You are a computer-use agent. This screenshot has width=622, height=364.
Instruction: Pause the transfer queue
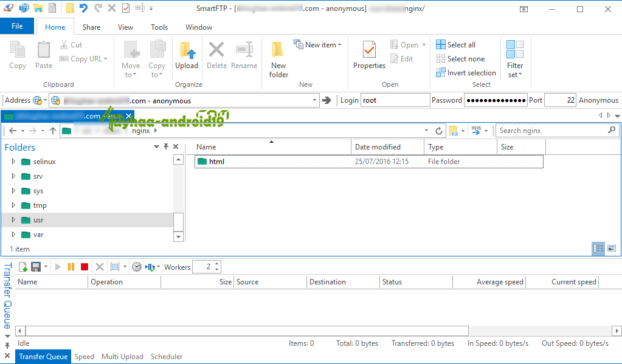(71, 267)
